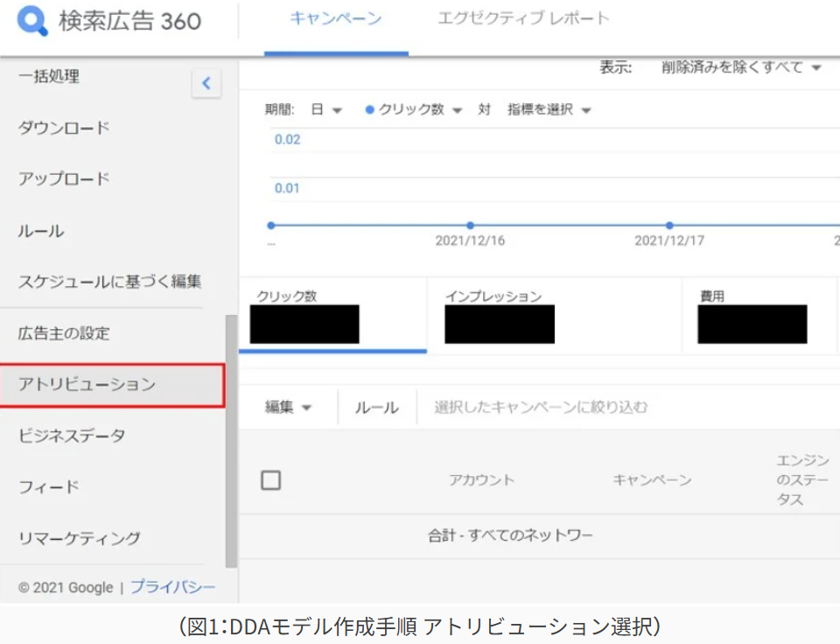Click the Search Ads 360 magnifier logo
This screenshot has width=840, height=644.
click(x=34, y=20)
